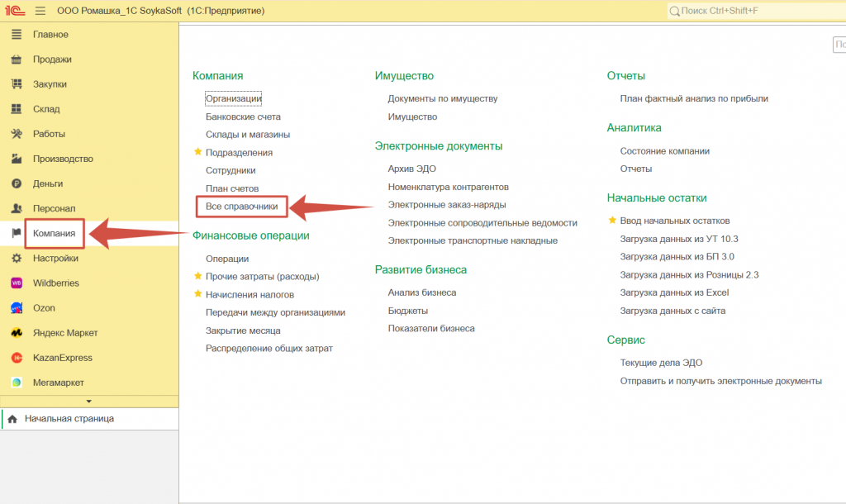Toggle favorite star for Начисления налогов

[197, 294]
